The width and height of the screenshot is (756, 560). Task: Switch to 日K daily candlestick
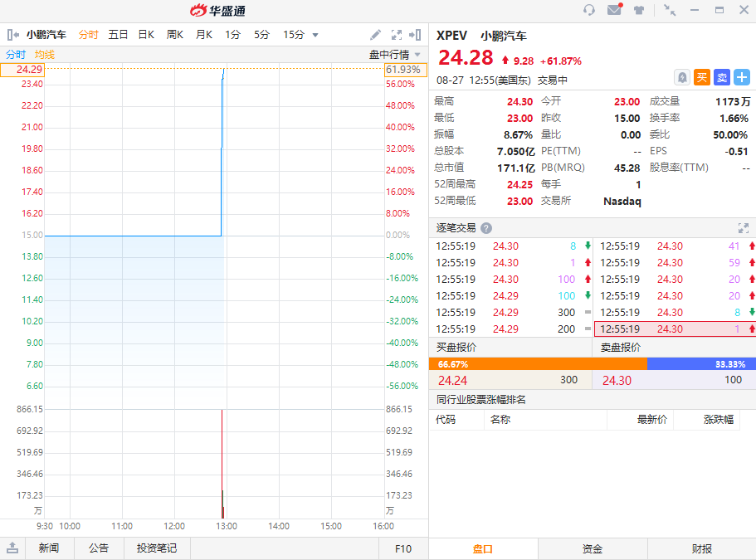pos(146,35)
